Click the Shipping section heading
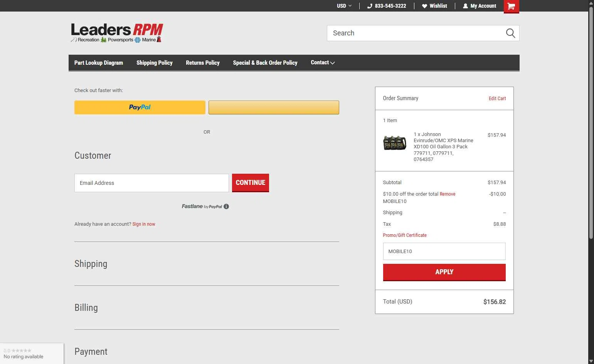594x364 pixels. click(91, 264)
